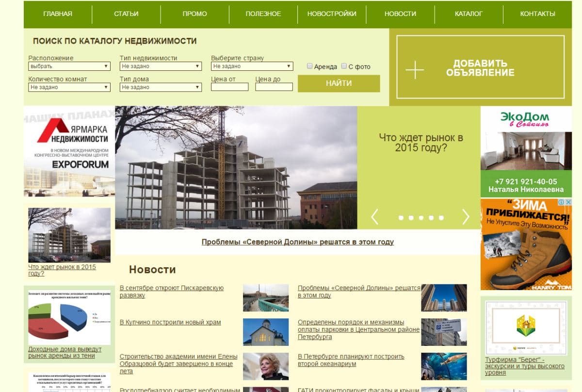The height and width of the screenshot is (392, 582).
Task: Go to the НОВОСТРОЙКИ menu item
Action: 332,14
